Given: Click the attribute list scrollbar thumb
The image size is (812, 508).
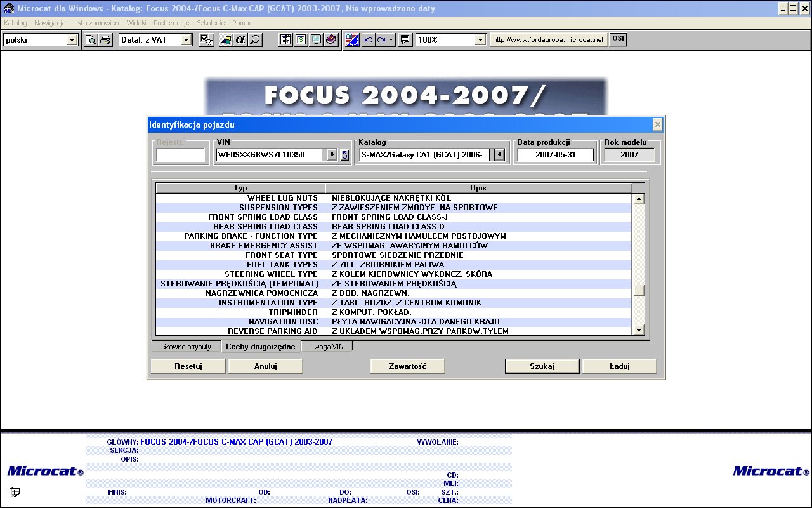Looking at the screenshot, I should point(639,291).
